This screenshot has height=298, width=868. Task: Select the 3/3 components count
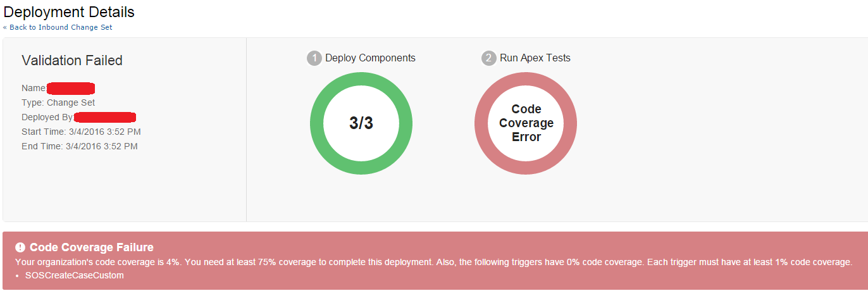click(361, 123)
